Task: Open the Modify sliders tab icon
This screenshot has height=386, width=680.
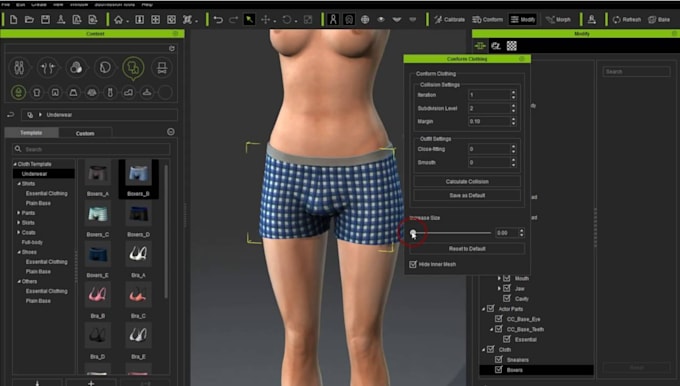Action: (480, 46)
